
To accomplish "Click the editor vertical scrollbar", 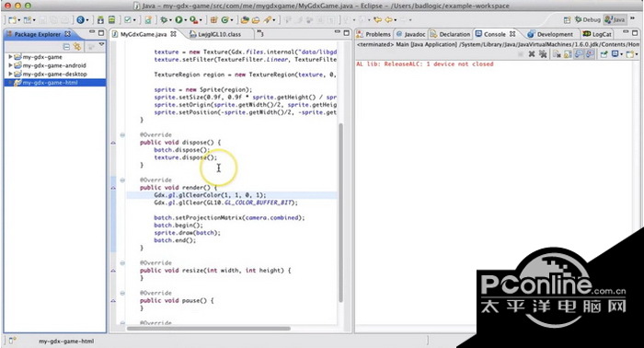I will pos(340,213).
